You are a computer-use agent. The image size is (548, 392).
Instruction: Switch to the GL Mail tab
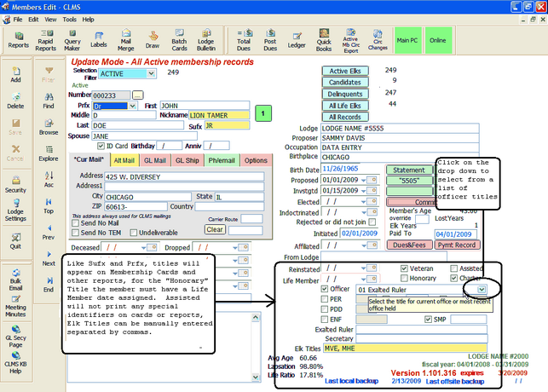pos(156,160)
